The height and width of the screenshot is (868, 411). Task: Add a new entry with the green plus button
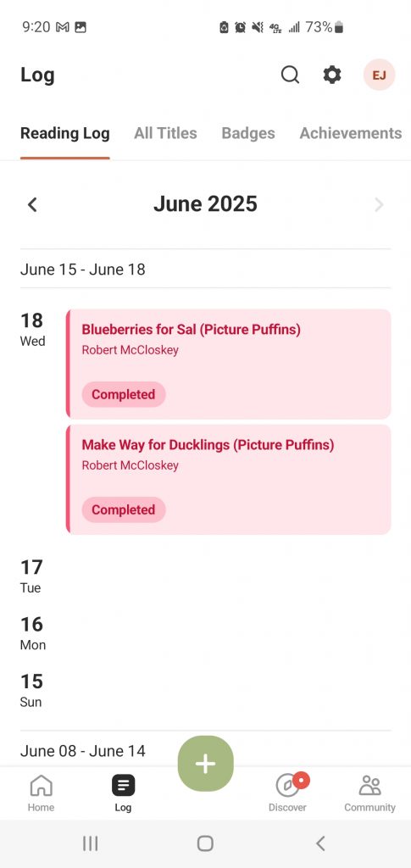[x=205, y=764]
